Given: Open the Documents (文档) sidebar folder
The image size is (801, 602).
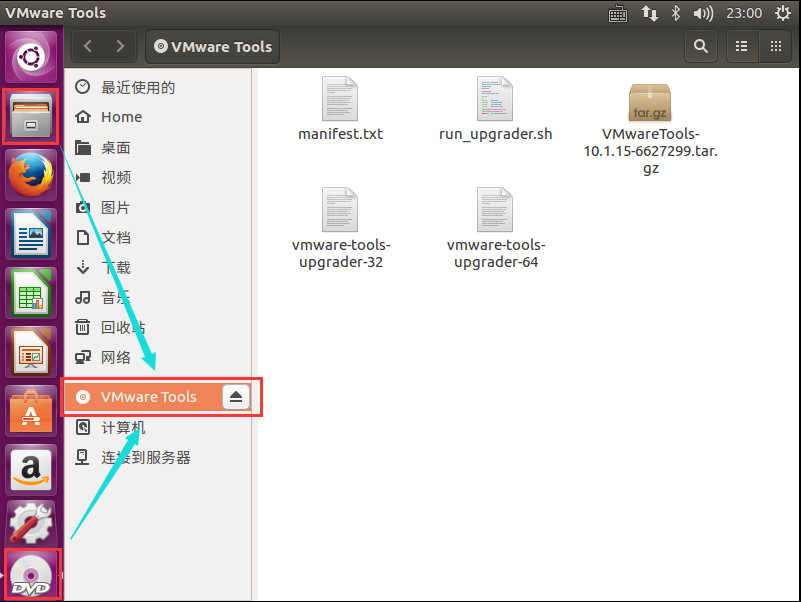Looking at the screenshot, I should tap(157, 237).
